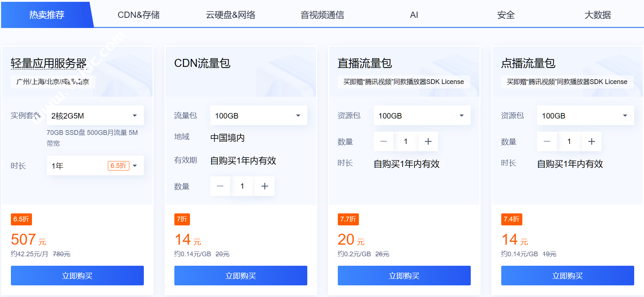Switch to the CDN&存储 tab
644x297 pixels.
(x=139, y=15)
